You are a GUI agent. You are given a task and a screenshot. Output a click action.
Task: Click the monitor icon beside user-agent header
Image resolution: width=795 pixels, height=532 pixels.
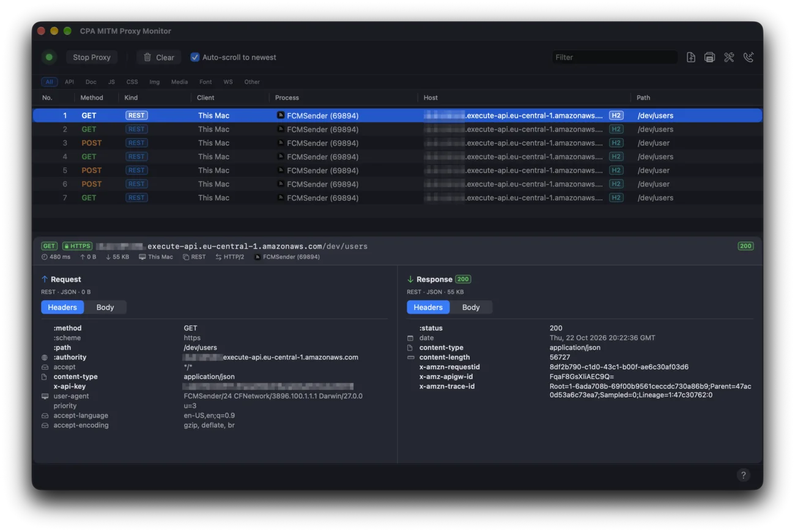45,396
